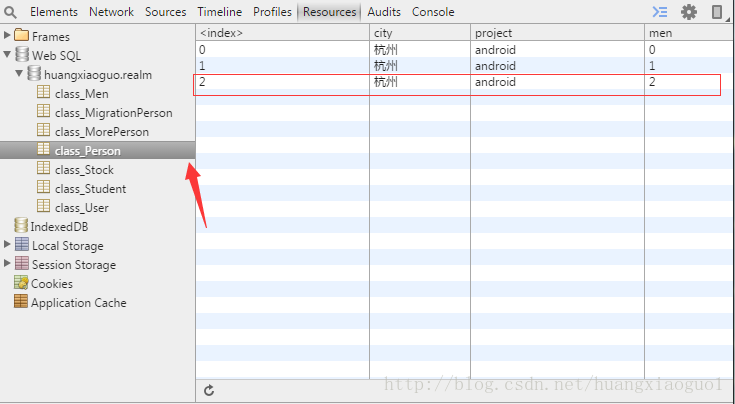Click the 杭州 city cell in row 1
Screen dimensions: 735x404
[x=420, y=66]
